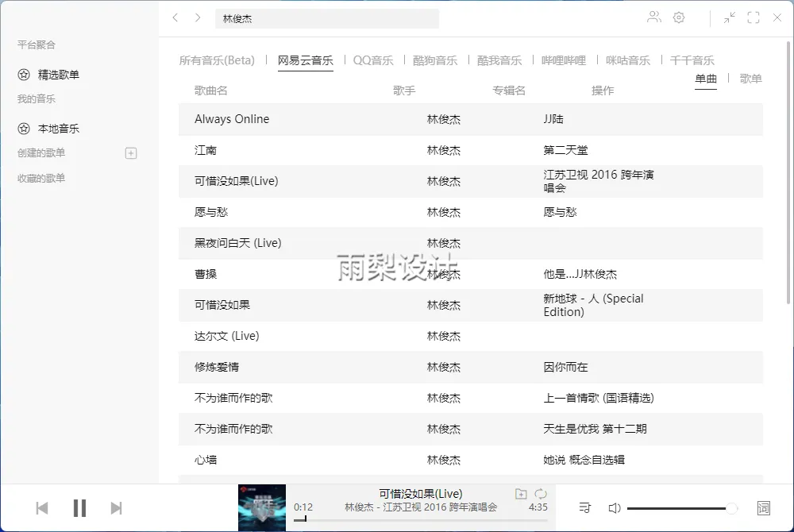Click album name 因你而在
This screenshot has width=794, height=532.
565,367
